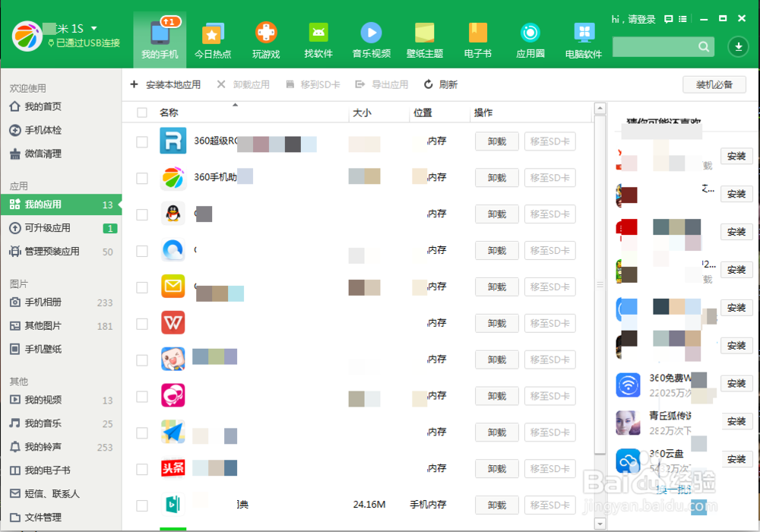Open the feedback message icon
The width and height of the screenshot is (760, 532).
click(668, 19)
